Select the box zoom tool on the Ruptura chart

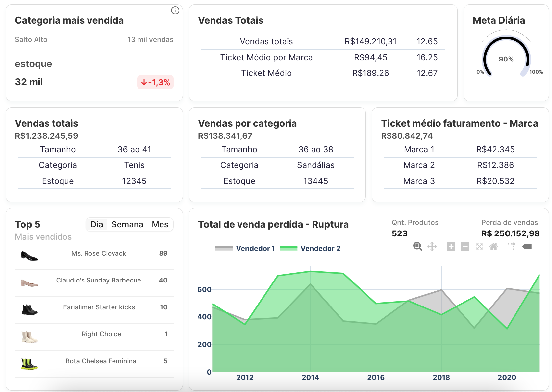point(418,246)
